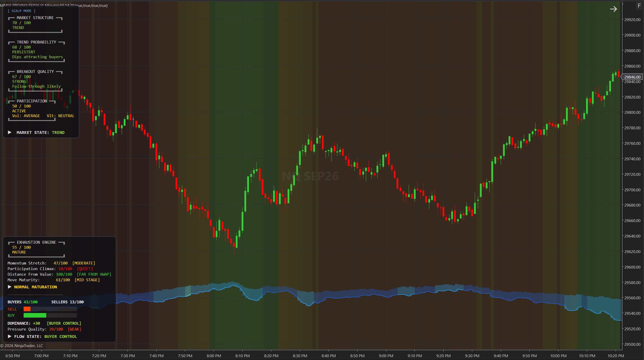Click the triangle marker beside NORMAL MATURATION

[10, 287]
